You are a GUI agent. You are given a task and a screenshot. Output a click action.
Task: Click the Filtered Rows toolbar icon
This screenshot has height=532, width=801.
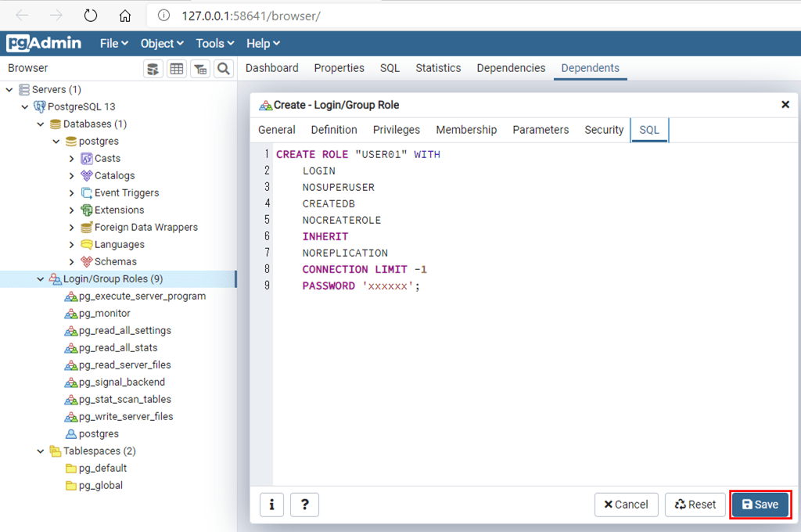click(x=200, y=69)
